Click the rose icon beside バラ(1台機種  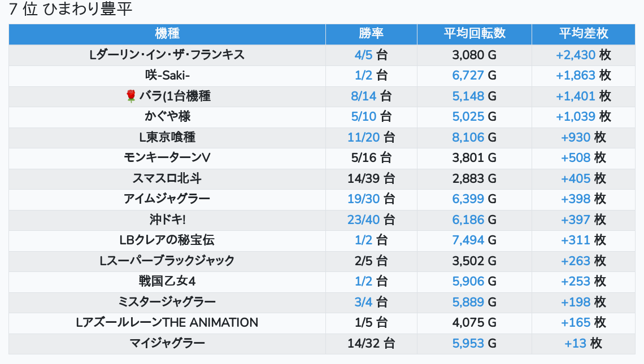[131, 97]
